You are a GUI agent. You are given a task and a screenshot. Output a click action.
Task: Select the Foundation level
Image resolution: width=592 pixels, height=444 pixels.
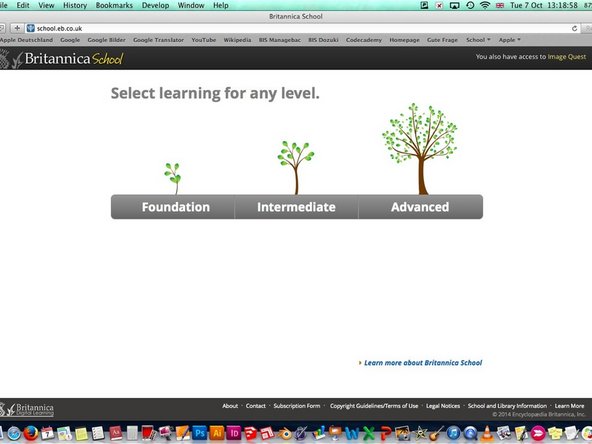(x=173, y=207)
